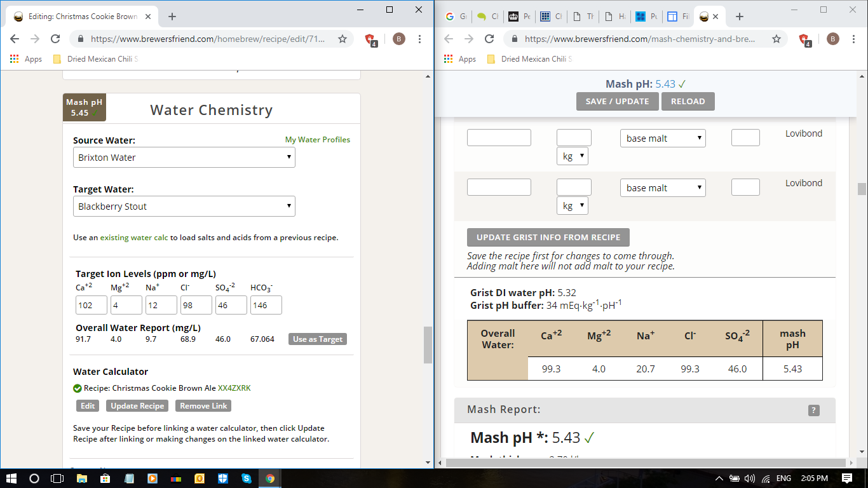This screenshot has height=488, width=868.
Task: Click the Use as Target button
Action: 317,339
